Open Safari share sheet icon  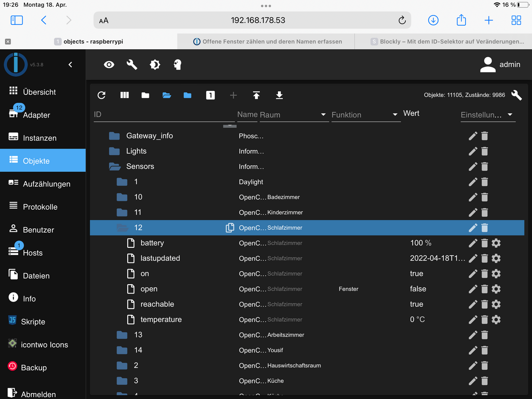click(461, 20)
